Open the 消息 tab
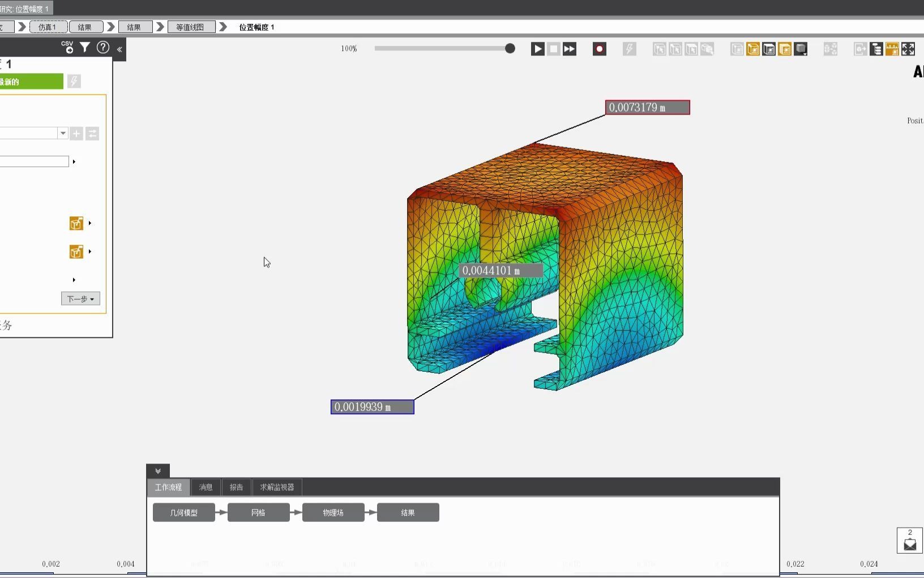The image size is (924, 578). [x=205, y=487]
